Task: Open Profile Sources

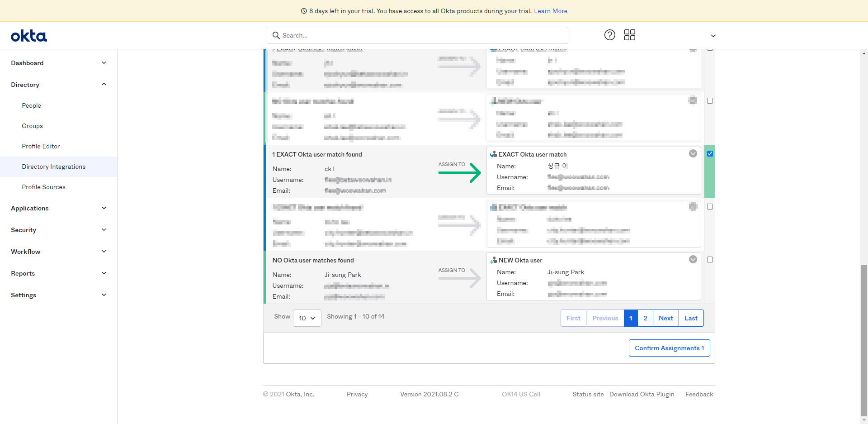Action: [x=43, y=187]
